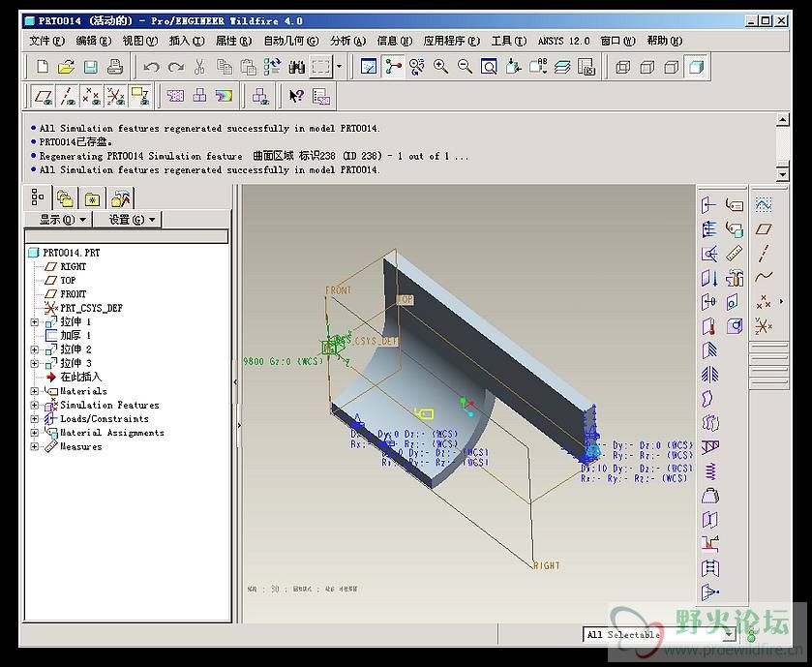Toggle datum points display
The image size is (812, 667).
point(92,96)
